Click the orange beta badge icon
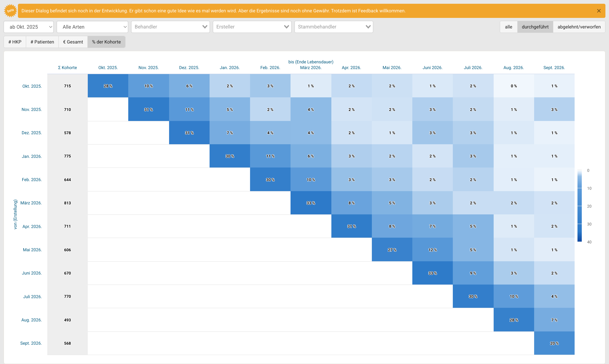 [11, 11]
